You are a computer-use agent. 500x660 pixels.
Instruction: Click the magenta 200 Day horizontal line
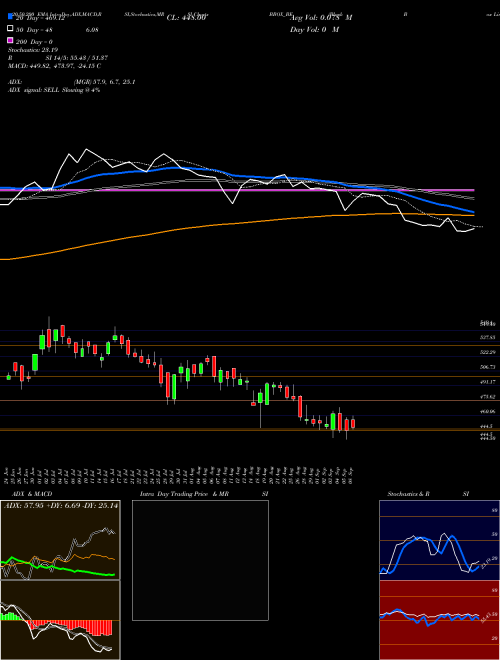[236, 190]
